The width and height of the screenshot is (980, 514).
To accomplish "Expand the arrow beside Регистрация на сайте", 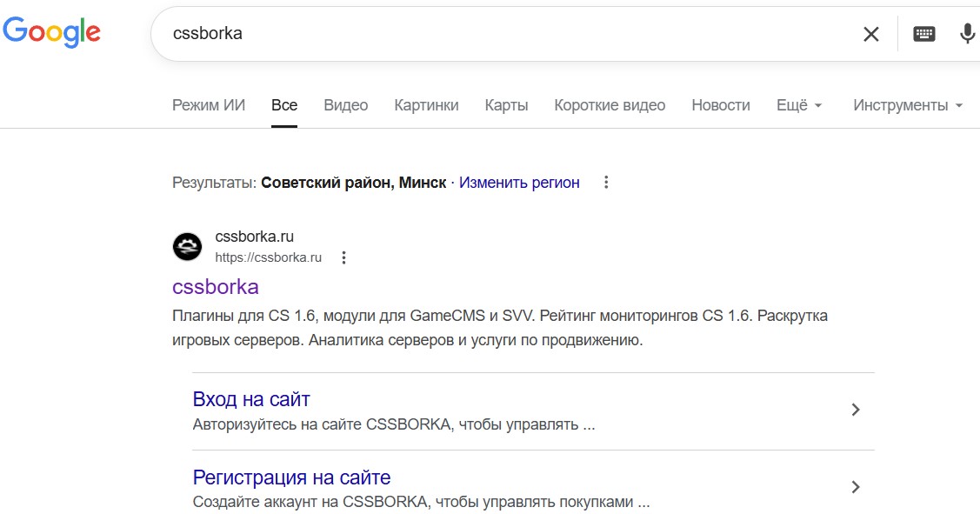I will click(x=855, y=487).
